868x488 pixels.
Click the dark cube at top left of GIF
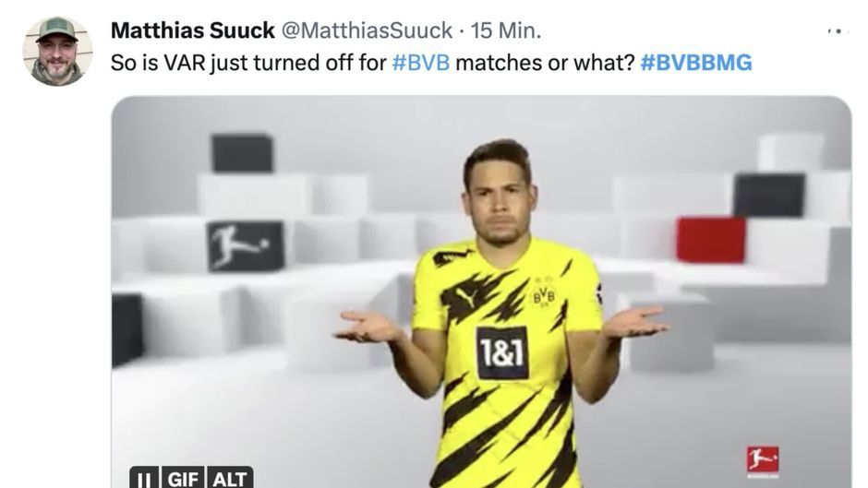pos(243,153)
